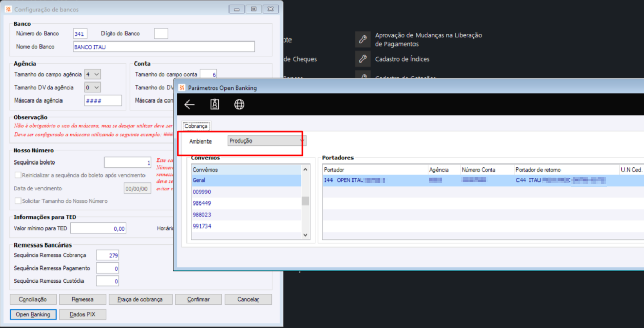Click the Número do Banco field
This screenshot has height=328, width=644.
click(x=80, y=34)
